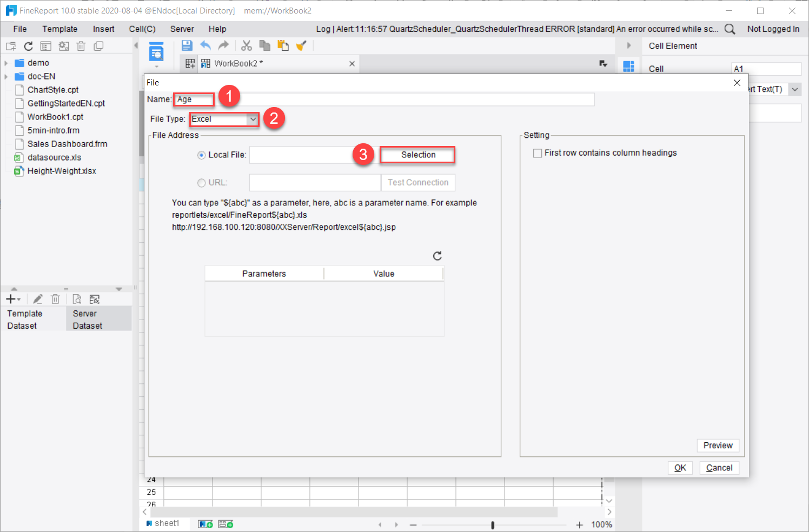Expand the demo folder in the file tree
The width and height of the screenshot is (809, 532).
(6, 63)
